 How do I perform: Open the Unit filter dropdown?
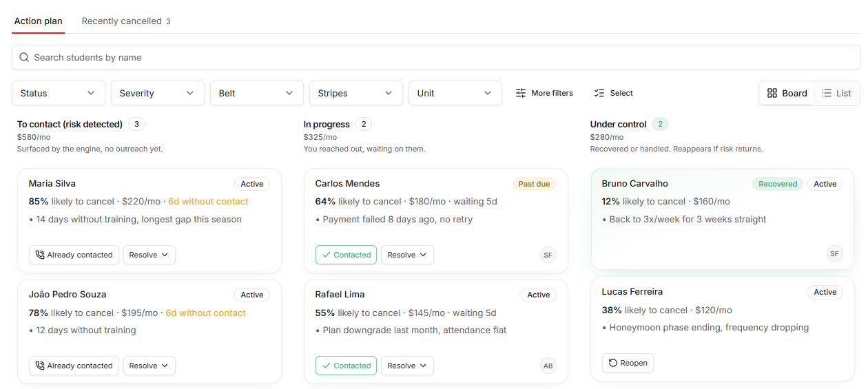pyautogui.click(x=455, y=93)
